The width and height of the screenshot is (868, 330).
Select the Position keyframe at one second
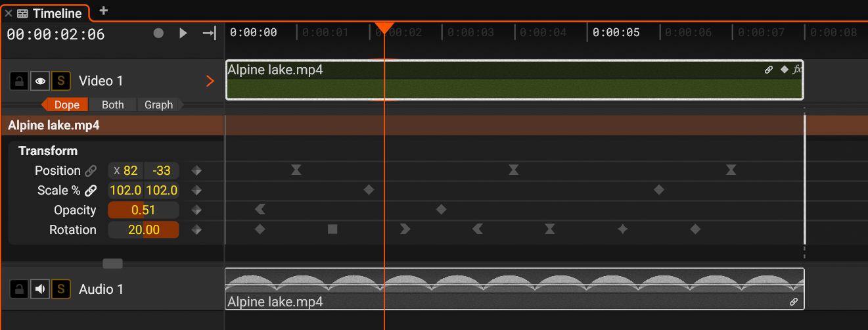click(296, 170)
